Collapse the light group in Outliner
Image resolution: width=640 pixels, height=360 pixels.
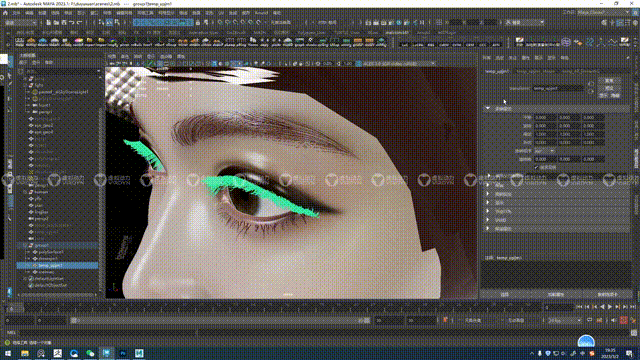(x=25, y=85)
